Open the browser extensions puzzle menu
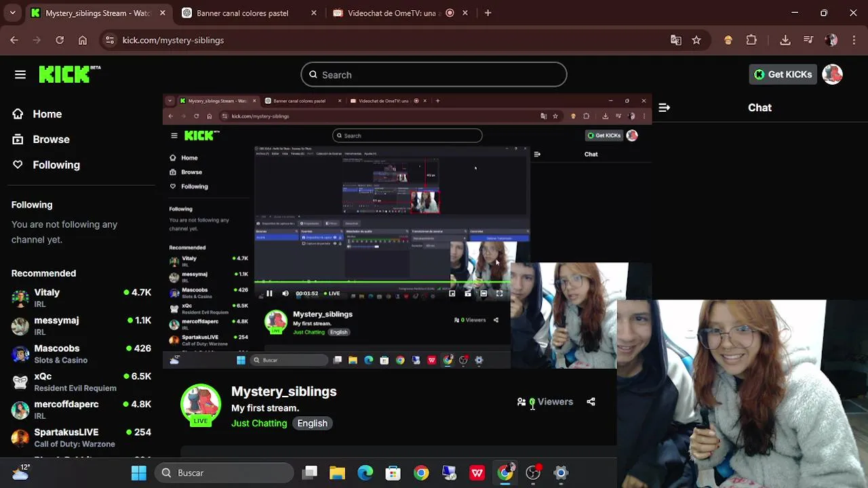 (x=751, y=40)
